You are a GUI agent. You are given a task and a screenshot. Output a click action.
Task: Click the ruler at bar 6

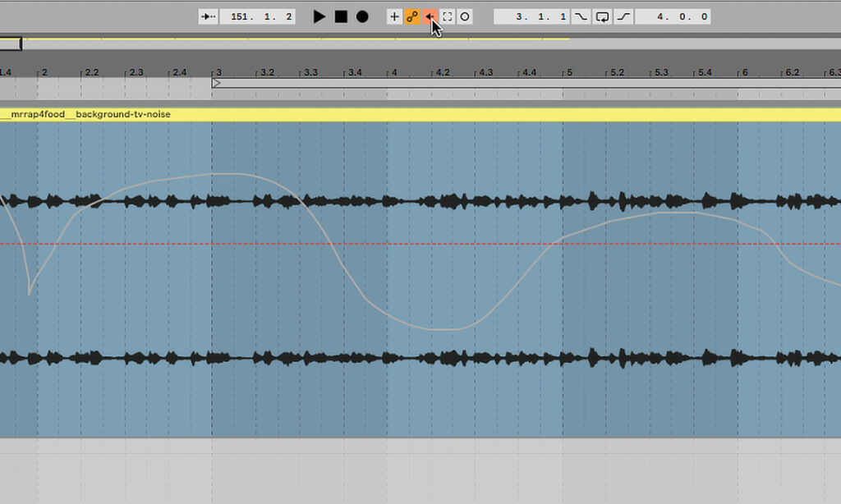pos(745,72)
